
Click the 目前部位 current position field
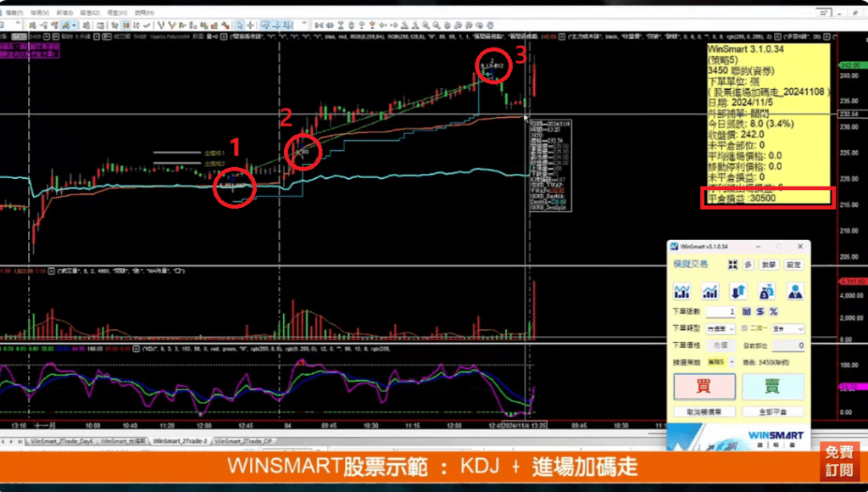tap(787, 345)
